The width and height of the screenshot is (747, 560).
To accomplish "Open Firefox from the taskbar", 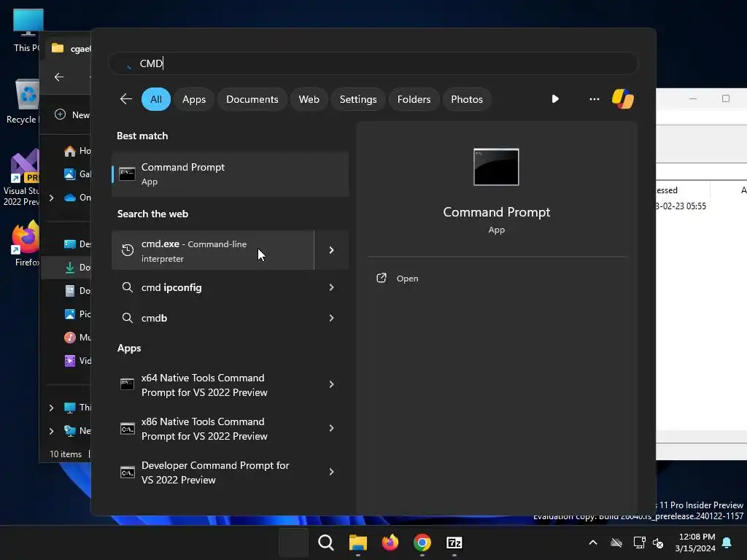I will [390, 542].
